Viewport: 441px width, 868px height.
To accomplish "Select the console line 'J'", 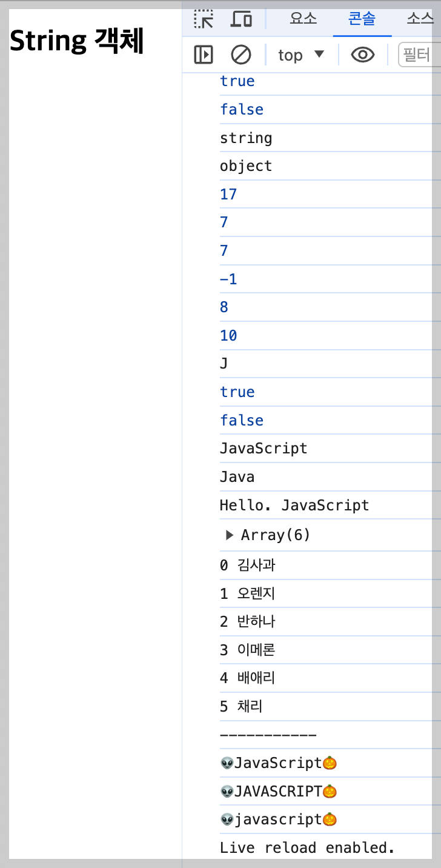I will tap(224, 364).
